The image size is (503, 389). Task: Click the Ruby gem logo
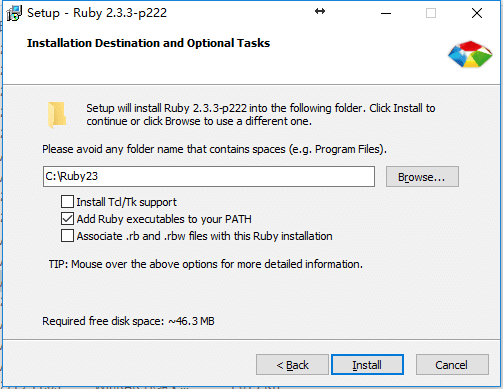point(470,54)
